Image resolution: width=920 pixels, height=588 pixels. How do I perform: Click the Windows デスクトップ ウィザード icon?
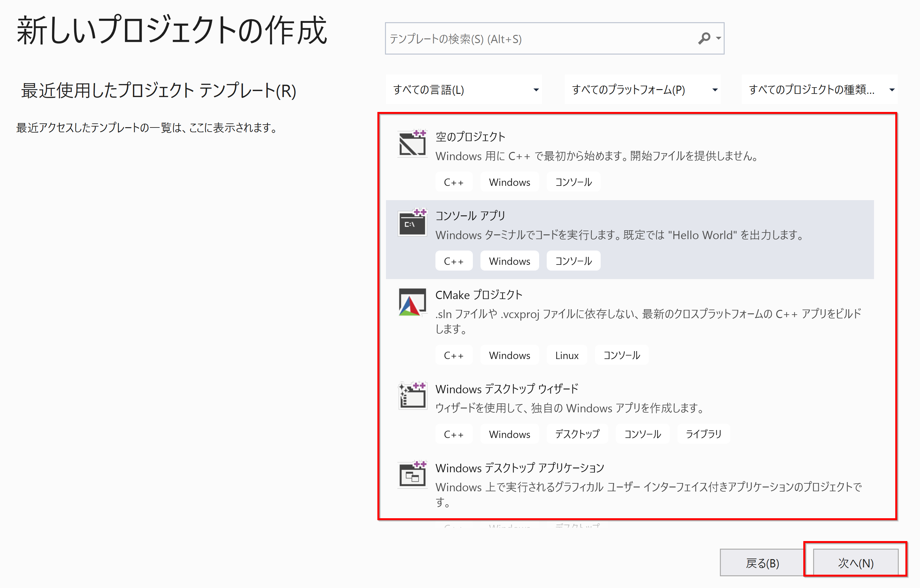(412, 395)
